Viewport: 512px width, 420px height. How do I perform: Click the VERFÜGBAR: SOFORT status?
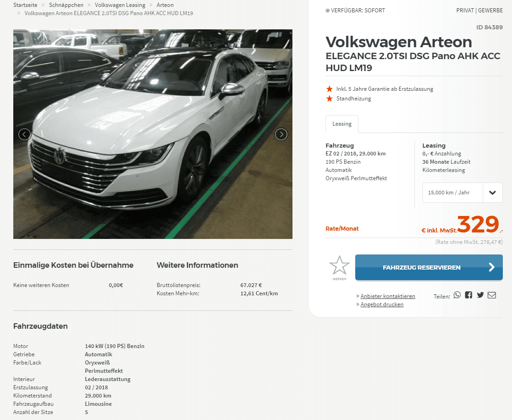(x=355, y=11)
